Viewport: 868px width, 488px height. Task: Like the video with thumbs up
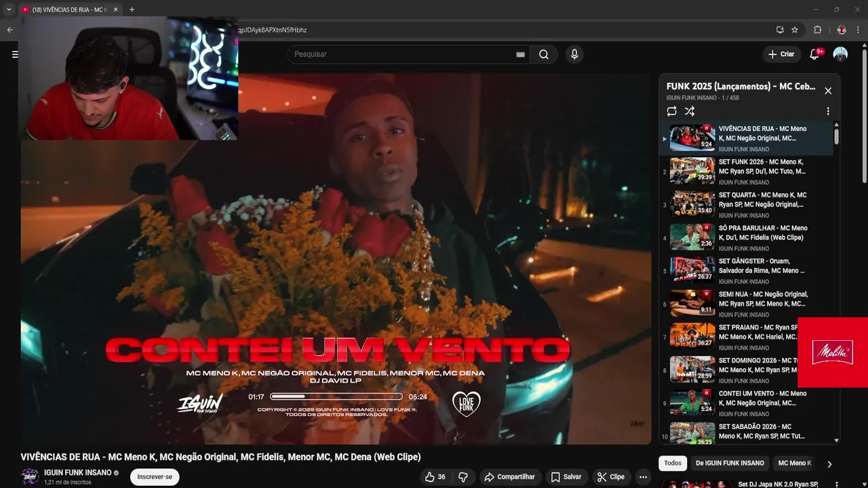click(x=435, y=477)
